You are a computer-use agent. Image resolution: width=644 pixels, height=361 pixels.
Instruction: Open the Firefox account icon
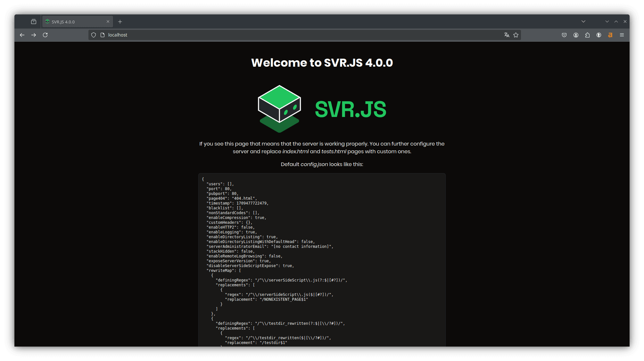[576, 35]
